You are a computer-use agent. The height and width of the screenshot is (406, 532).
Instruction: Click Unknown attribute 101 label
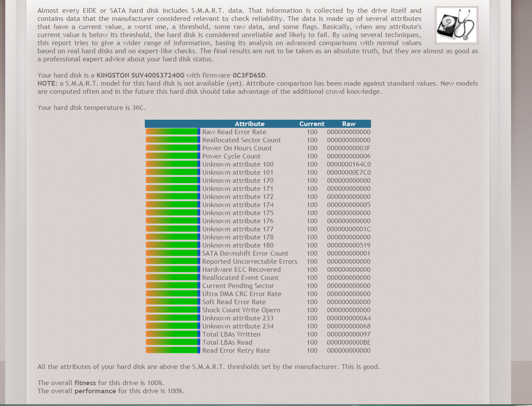238,173
